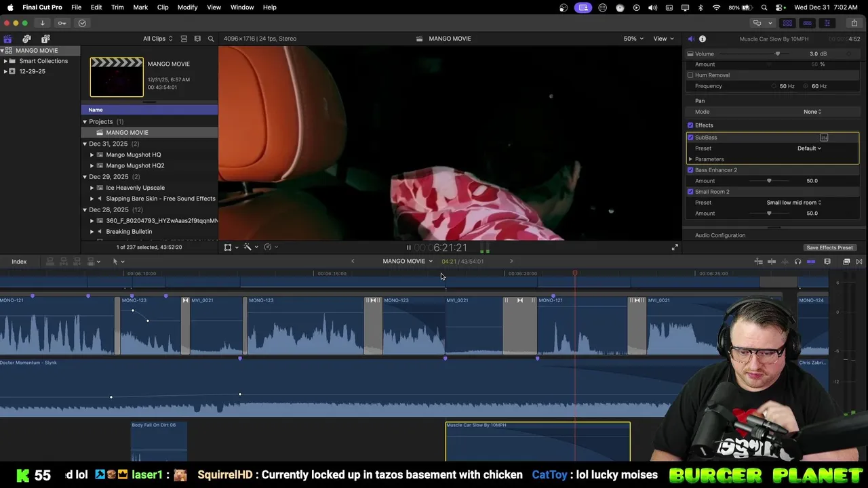Open timeline clip appearance options
The width and height of the screenshot is (868, 488).
click(827, 261)
